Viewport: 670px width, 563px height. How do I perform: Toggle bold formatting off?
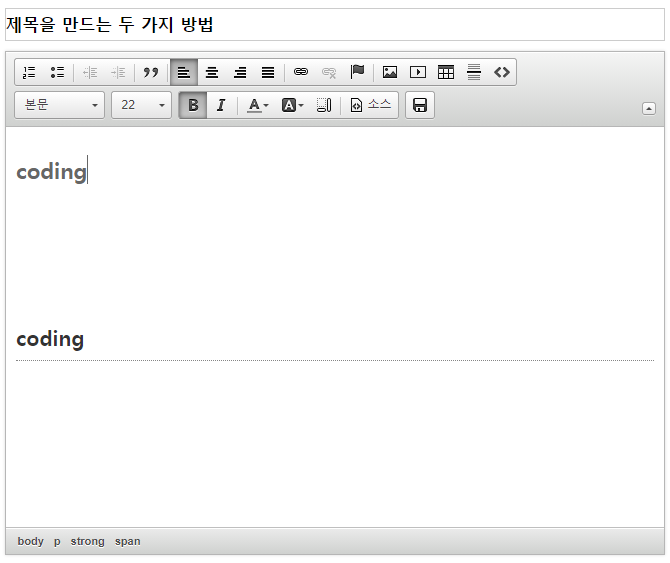coord(193,105)
